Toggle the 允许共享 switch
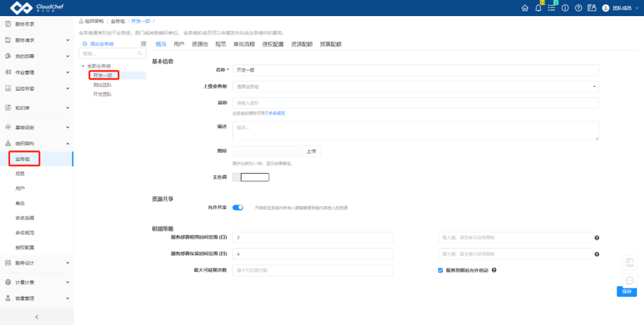Screen dimensions: 644x325 click(x=238, y=208)
